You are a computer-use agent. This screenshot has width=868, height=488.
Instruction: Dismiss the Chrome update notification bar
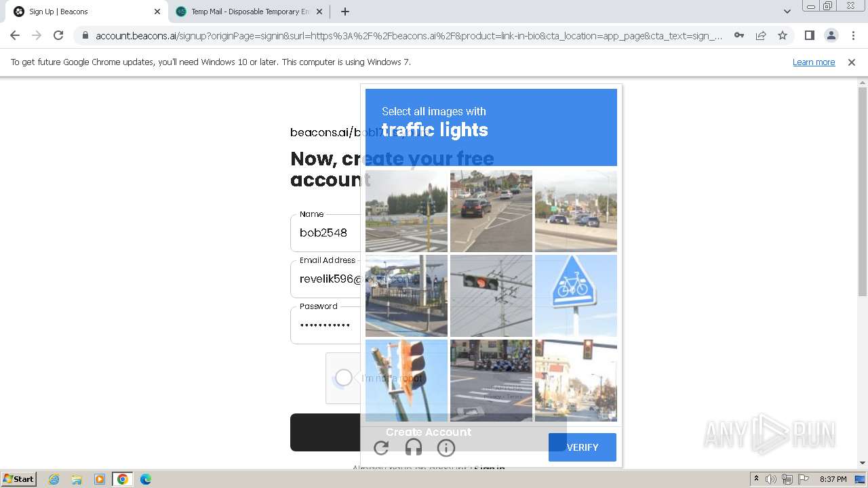click(x=852, y=62)
